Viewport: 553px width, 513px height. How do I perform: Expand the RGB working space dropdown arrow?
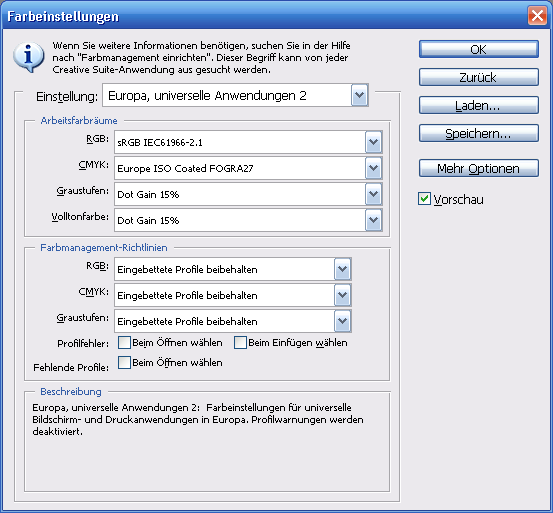tap(373, 142)
